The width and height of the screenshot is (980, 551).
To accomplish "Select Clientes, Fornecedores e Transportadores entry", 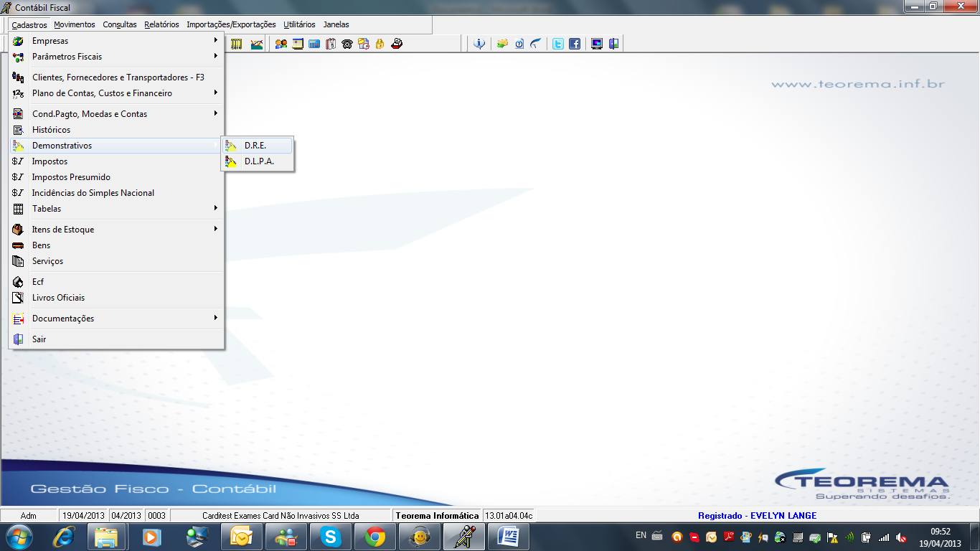I will 116,77.
